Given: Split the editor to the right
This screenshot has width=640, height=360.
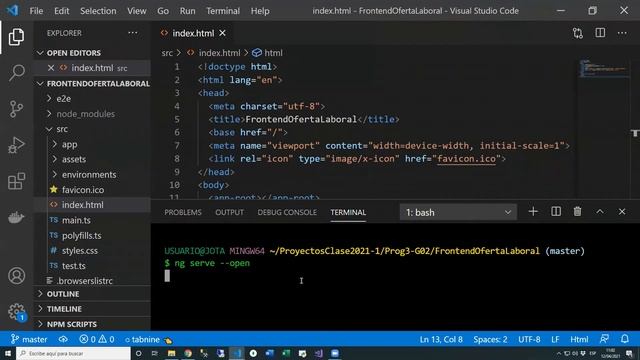Looking at the screenshot, I should (600, 33).
